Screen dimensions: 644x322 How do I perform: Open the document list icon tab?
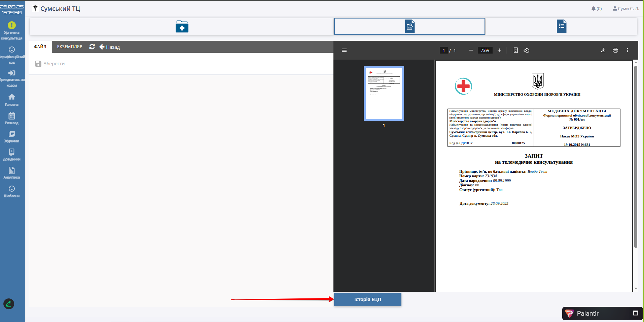[x=561, y=27]
